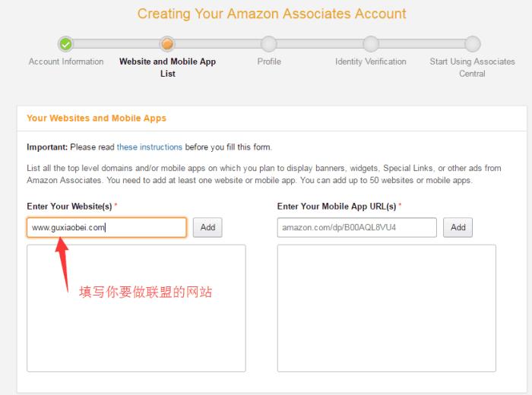This screenshot has height=395, width=532.
Task: Click the 'Creating Your Amazon Associates Account' title
Action: coord(271,14)
